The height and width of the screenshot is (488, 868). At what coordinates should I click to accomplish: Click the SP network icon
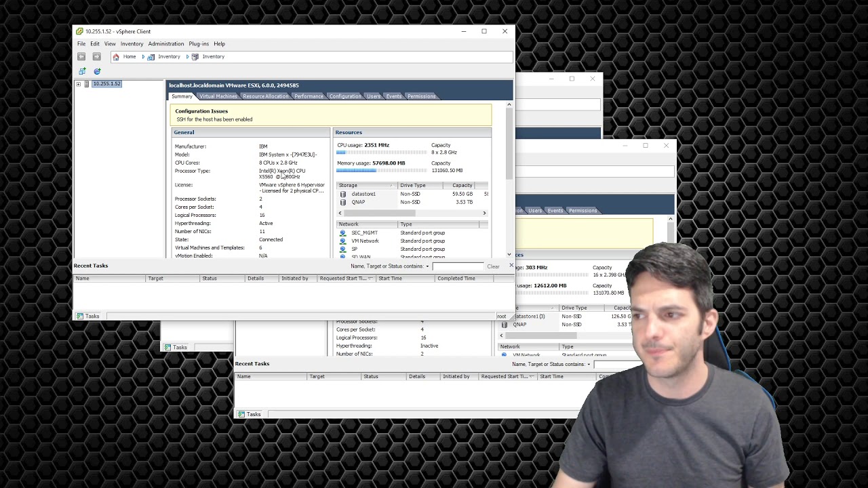pos(342,249)
